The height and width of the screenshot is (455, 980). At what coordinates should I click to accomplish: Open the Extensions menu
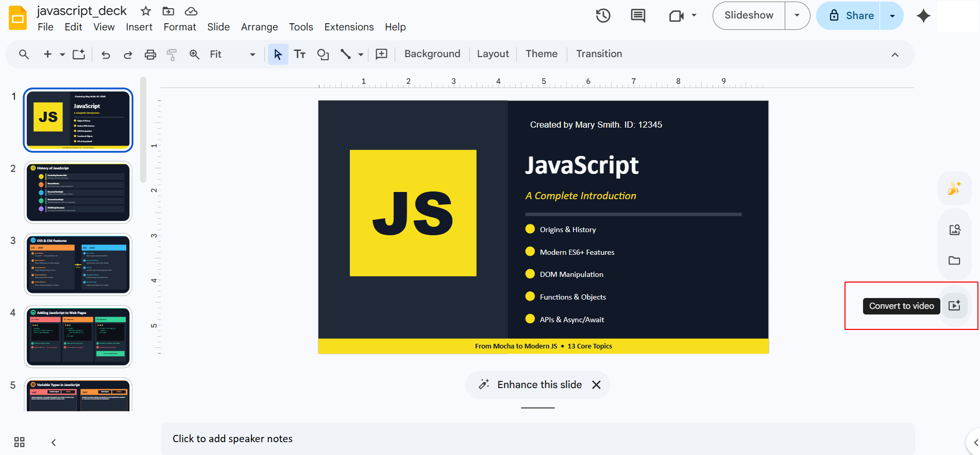pos(349,27)
